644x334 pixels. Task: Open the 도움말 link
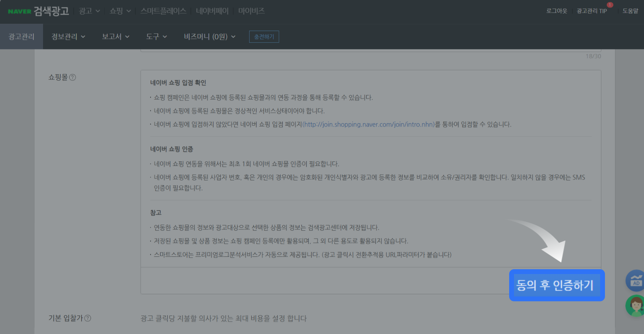coord(630,11)
